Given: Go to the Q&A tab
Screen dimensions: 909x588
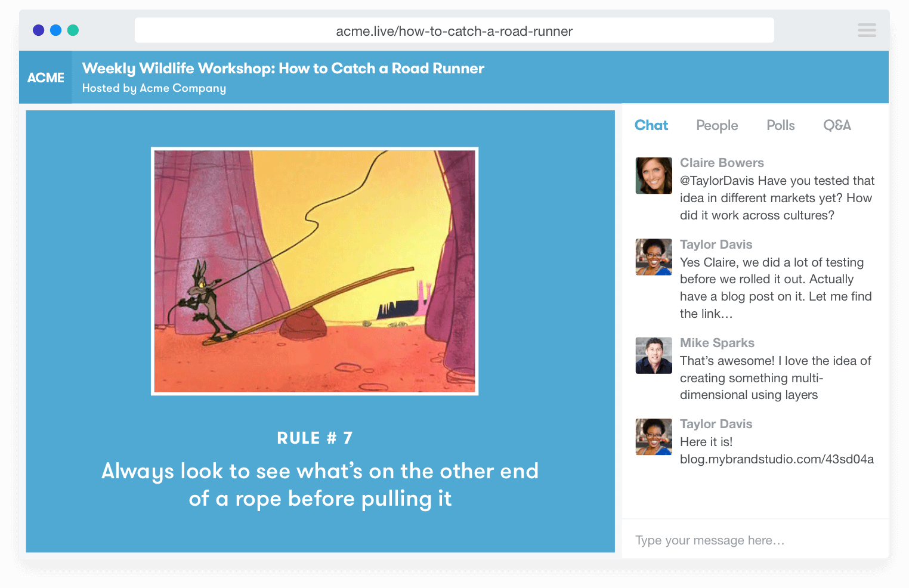Looking at the screenshot, I should [837, 125].
